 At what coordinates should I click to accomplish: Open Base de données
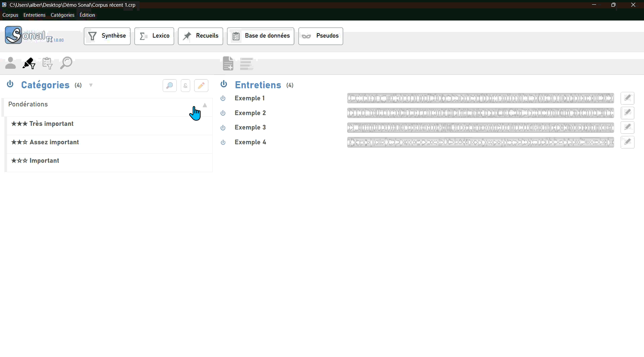pyautogui.click(x=261, y=36)
